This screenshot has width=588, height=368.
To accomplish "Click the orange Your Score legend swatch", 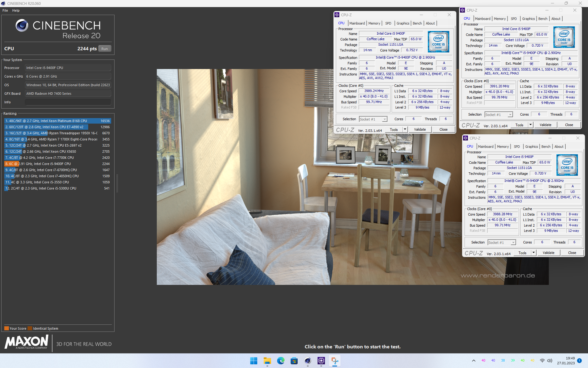I will click(6, 328).
